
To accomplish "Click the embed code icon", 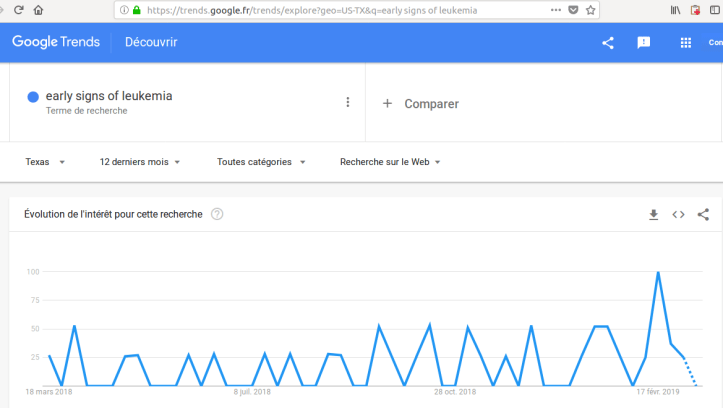I will [678, 214].
